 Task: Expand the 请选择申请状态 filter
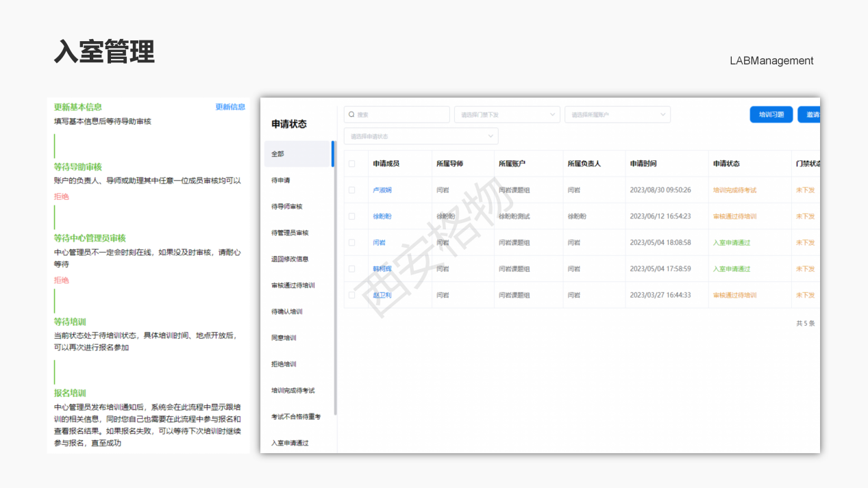[421, 136]
